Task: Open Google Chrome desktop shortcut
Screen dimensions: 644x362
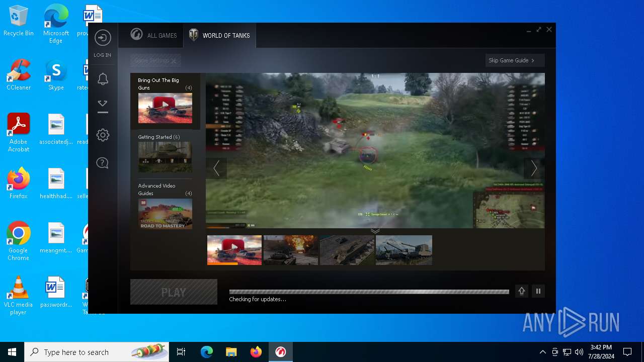Action: (x=19, y=241)
